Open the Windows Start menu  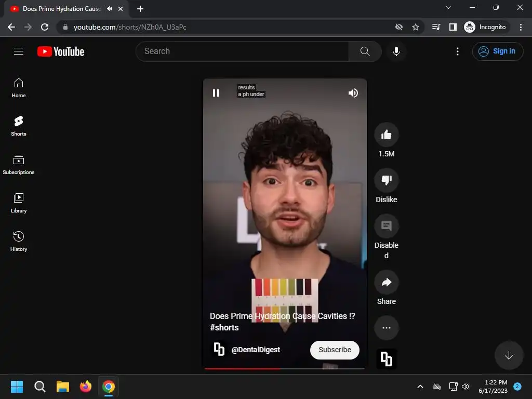coord(17,387)
